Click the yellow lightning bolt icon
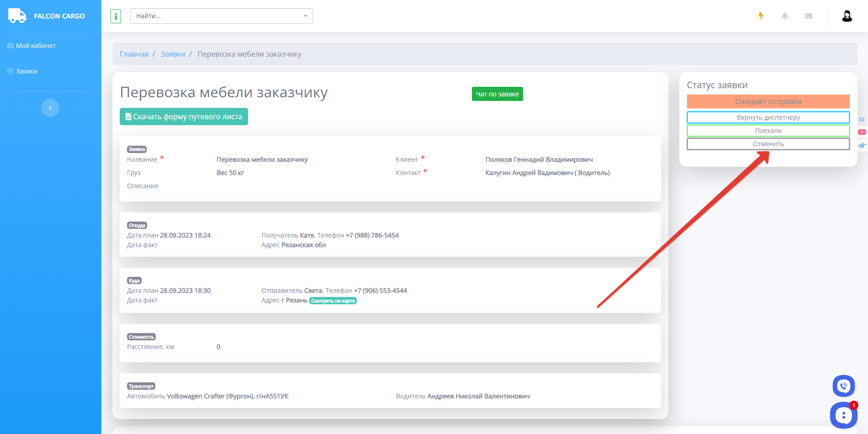 point(761,16)
